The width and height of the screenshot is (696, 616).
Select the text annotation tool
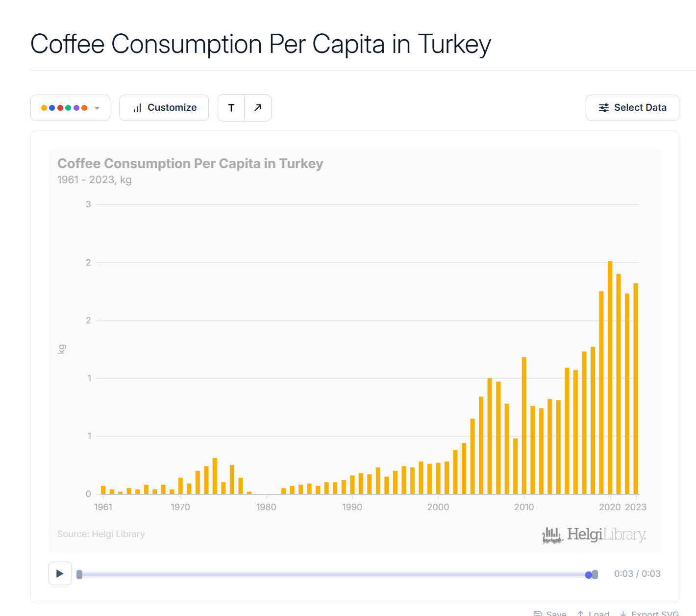[x=231, y=108]
